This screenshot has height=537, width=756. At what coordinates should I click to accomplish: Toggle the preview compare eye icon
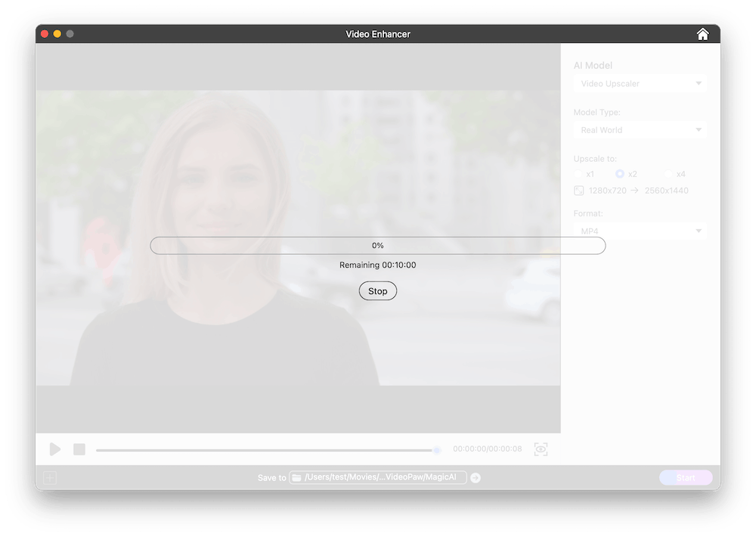coord(541,449)
